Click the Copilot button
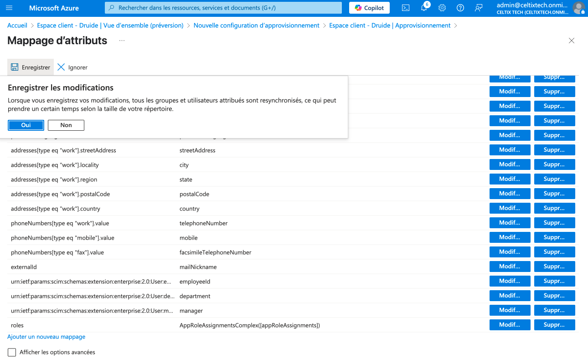 click(370, 8)
